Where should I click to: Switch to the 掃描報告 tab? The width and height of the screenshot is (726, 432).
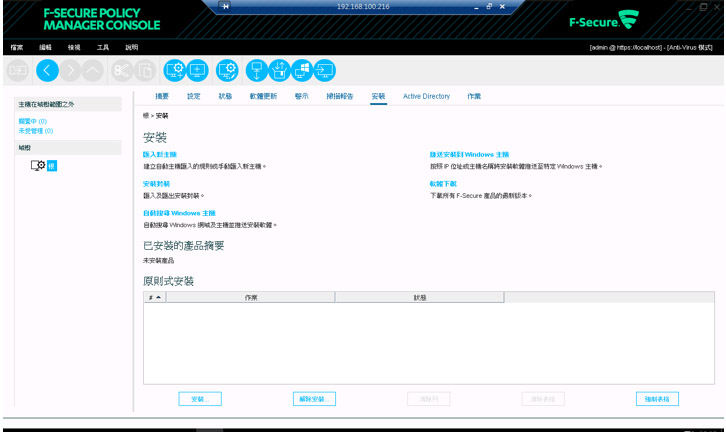click(x=340, y=96)
